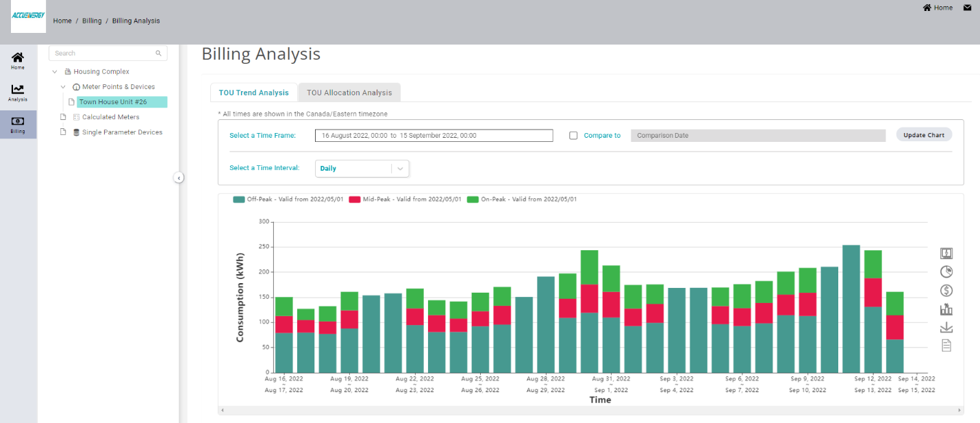Click the time frame date range field
Screen dimensions: 980x423
pyautogui.click(x=434, y=136)
